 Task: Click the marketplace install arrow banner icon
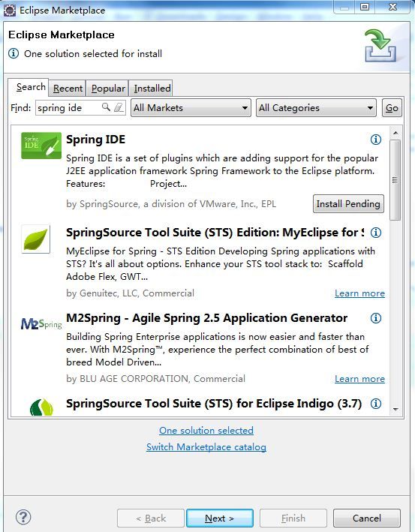point(380,46)
